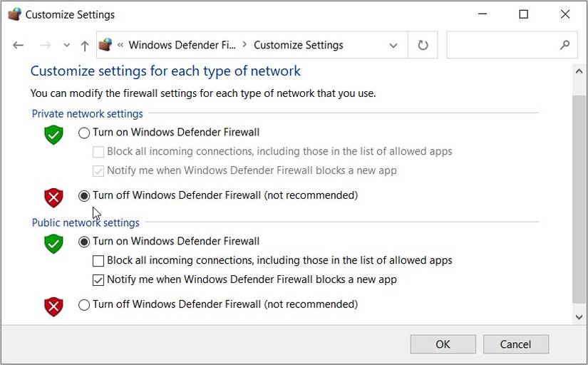Click text 'You can modify the firewall settings'
The height and width of the screenshot is (365, 588).
(x=203, y=93)
